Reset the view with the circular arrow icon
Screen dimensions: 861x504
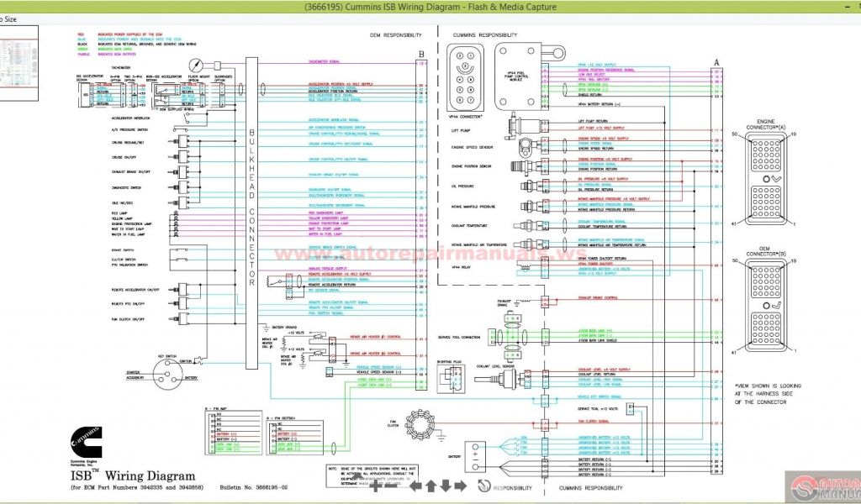pyautogui.click(x=483, y=486)
